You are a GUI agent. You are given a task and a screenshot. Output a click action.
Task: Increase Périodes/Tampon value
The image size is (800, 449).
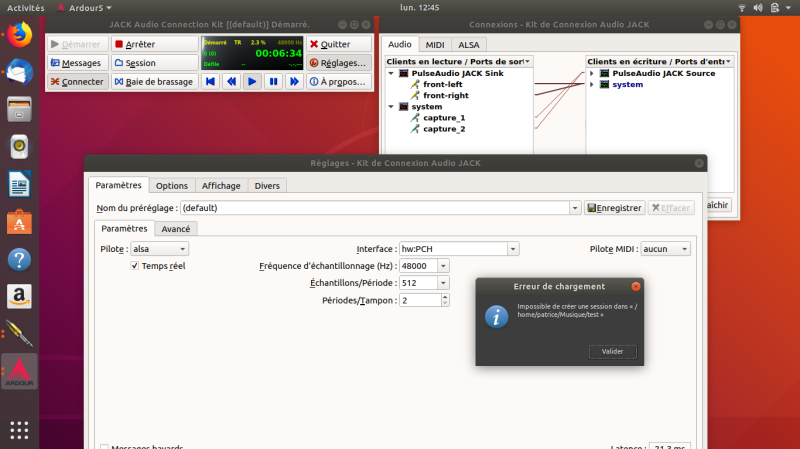(x=445, y=297)
